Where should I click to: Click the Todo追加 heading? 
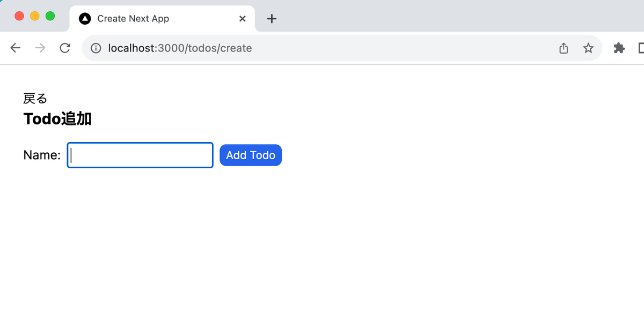57,118
